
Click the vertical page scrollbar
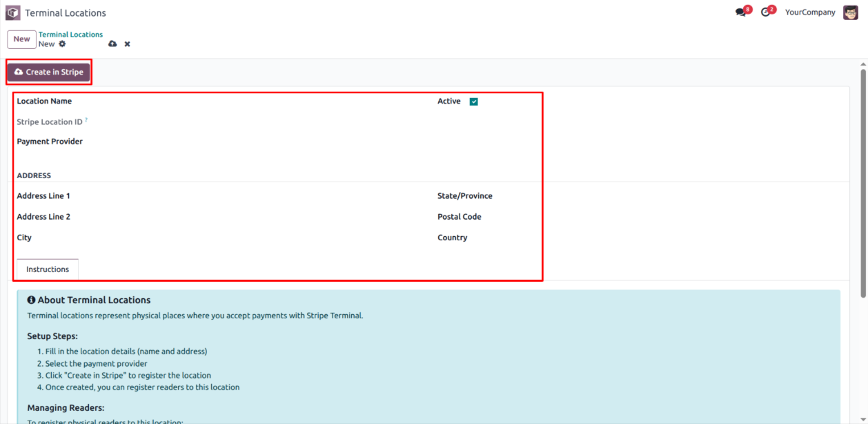862,183
